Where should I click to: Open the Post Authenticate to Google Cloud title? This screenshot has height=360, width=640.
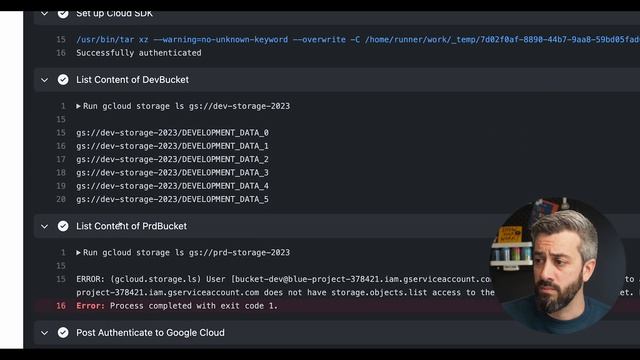click(150, 333)
